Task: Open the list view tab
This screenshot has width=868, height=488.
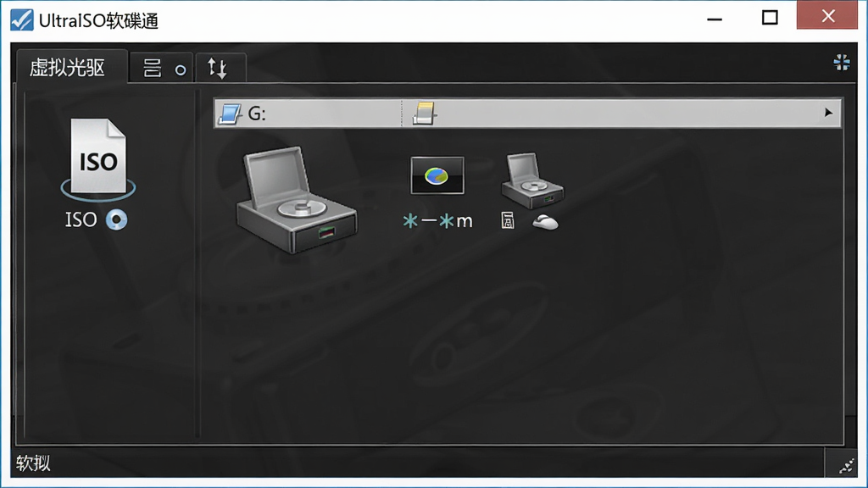Action: pyautogui.click(x=161, y=69)
